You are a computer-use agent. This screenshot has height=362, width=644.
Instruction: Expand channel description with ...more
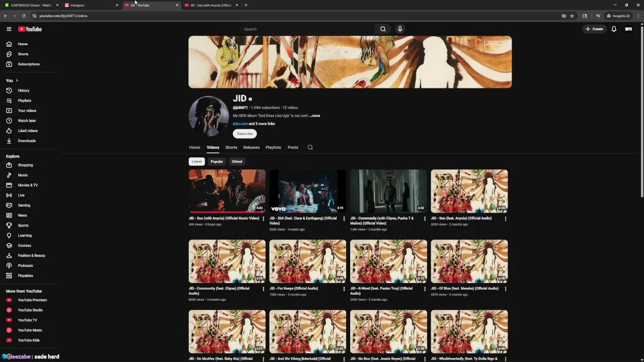point(314,116)
